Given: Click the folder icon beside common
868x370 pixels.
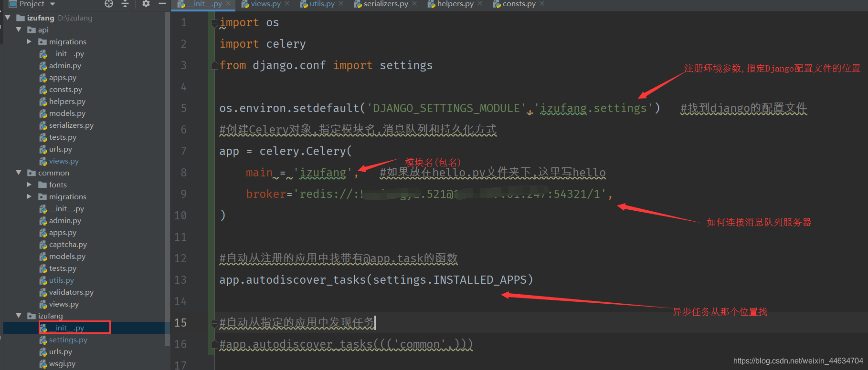Looking at the screenshot, I should coord(32,173).
